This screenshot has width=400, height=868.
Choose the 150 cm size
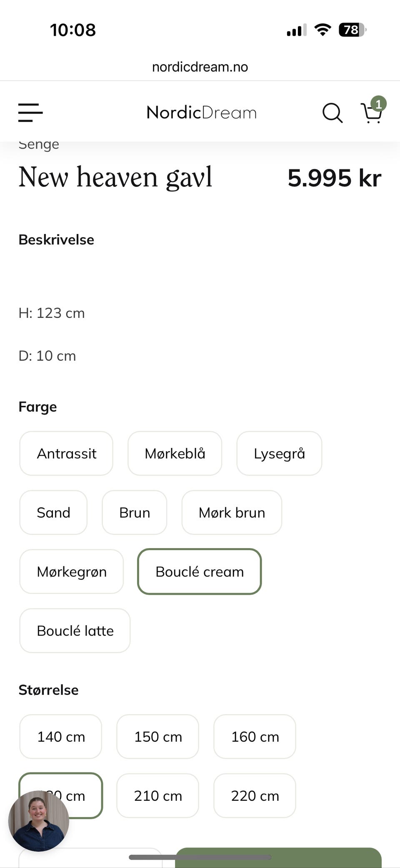158,737
